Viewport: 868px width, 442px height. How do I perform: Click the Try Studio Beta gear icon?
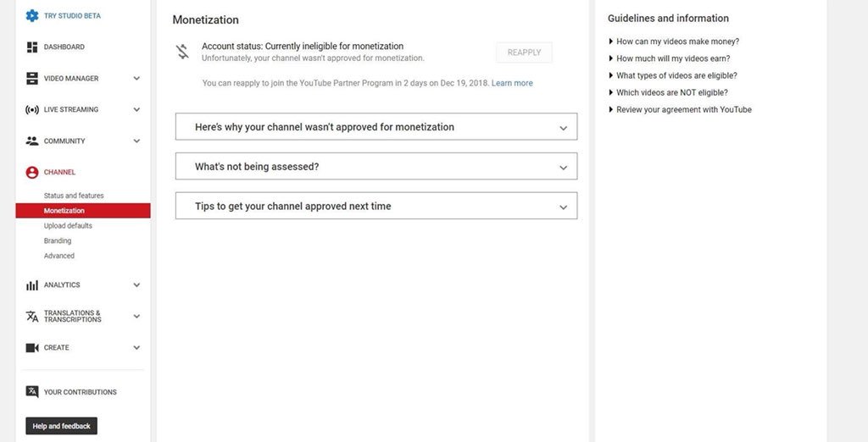coord(32,15)
